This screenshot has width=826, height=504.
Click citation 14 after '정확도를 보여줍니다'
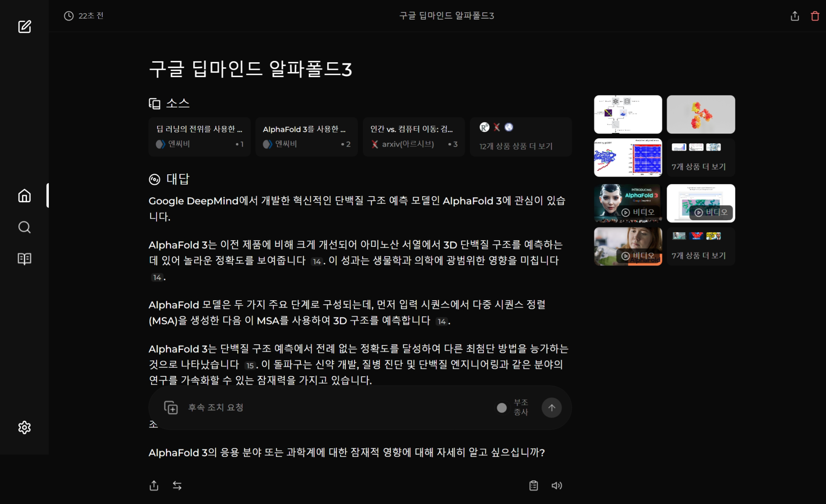click(x=317, y=261)
